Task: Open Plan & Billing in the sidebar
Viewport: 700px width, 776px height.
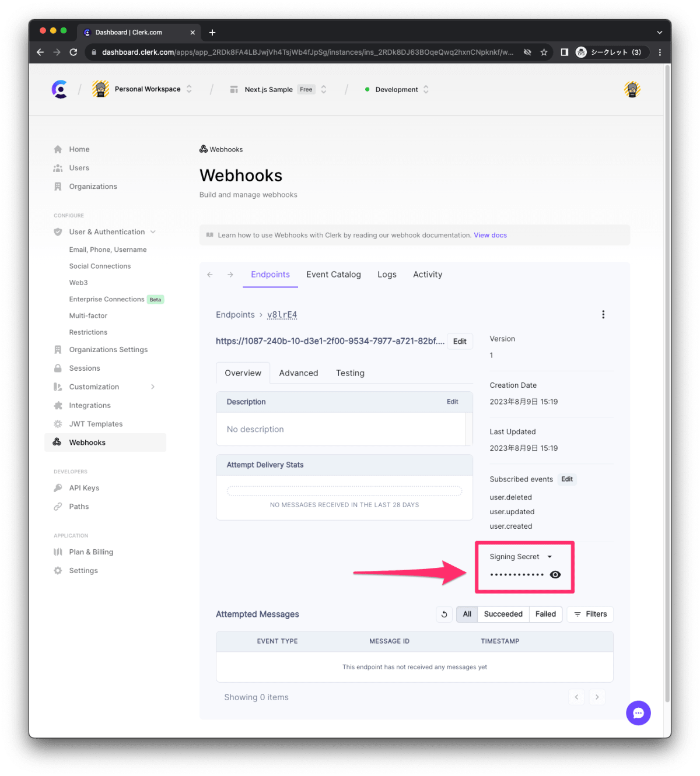Action: pos(91,552)
